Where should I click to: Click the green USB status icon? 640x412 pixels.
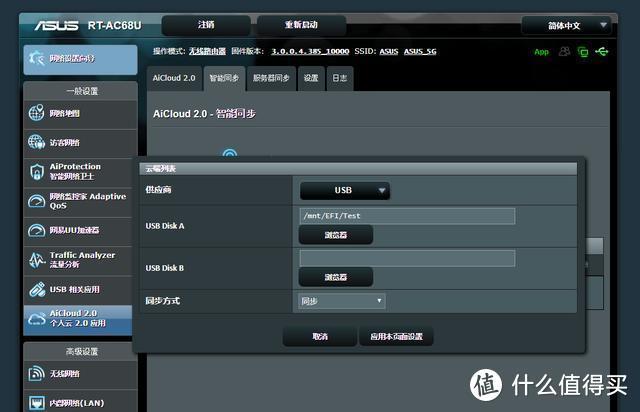pos(602,52)
